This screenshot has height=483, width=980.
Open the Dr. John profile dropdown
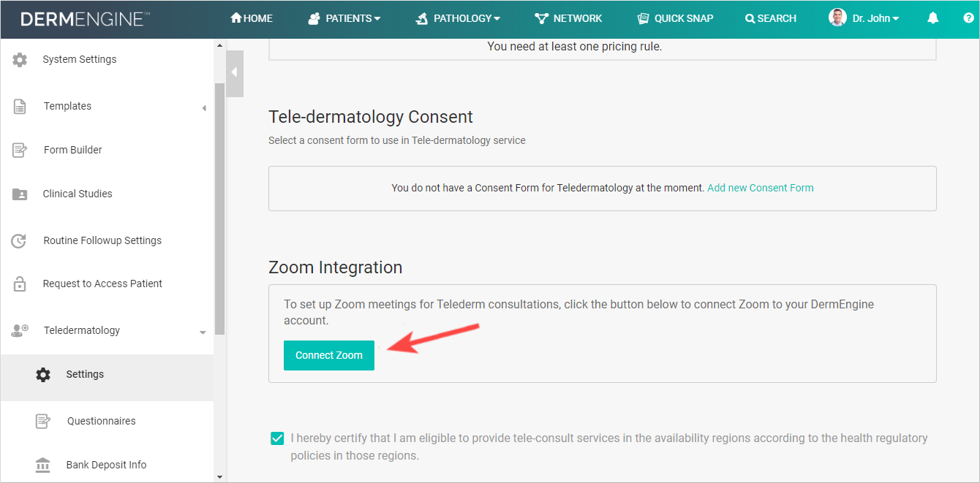point(864,18)
